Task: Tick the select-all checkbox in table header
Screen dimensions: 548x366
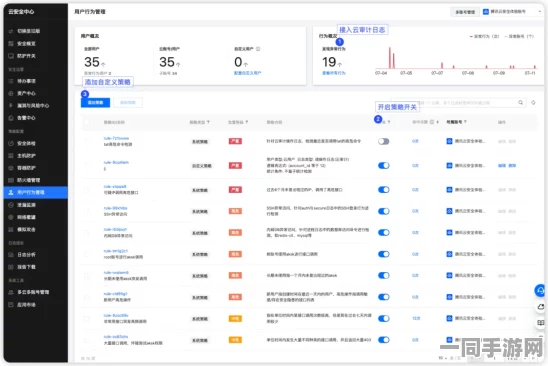Action: pyautogui.click(x=87, y=122)
